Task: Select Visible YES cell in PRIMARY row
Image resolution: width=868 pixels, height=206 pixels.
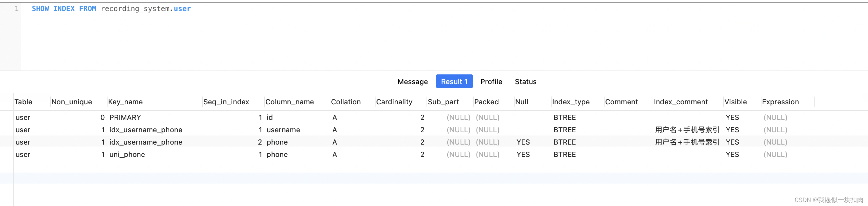Action: [x=732, y=117]
